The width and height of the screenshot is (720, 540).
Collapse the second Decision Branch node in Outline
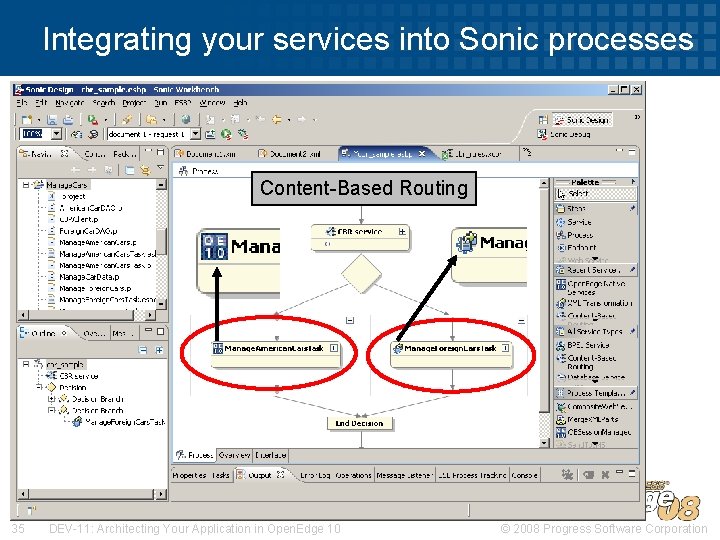point(51,411)
